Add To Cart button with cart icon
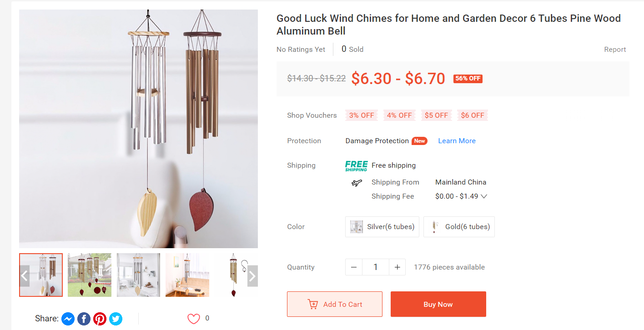 (335, 304)
